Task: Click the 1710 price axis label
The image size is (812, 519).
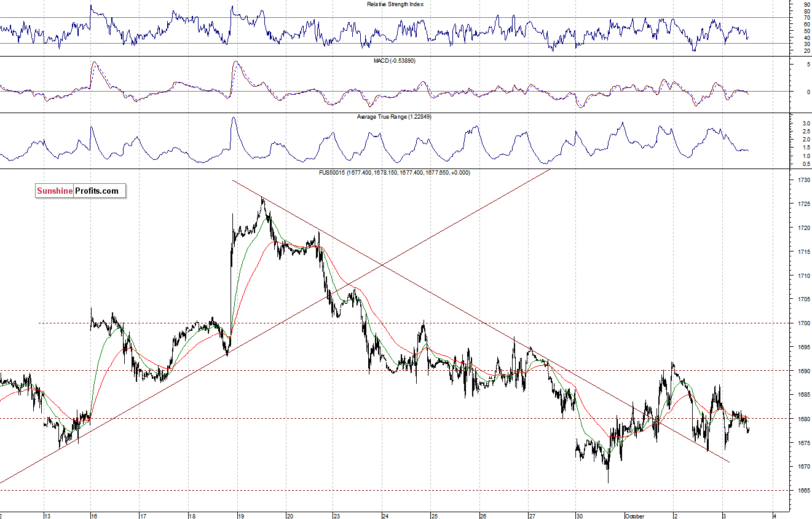Action: tap(804, 276)
